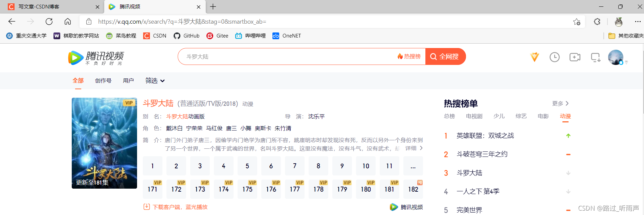Select the 用户 results tab

128,80
